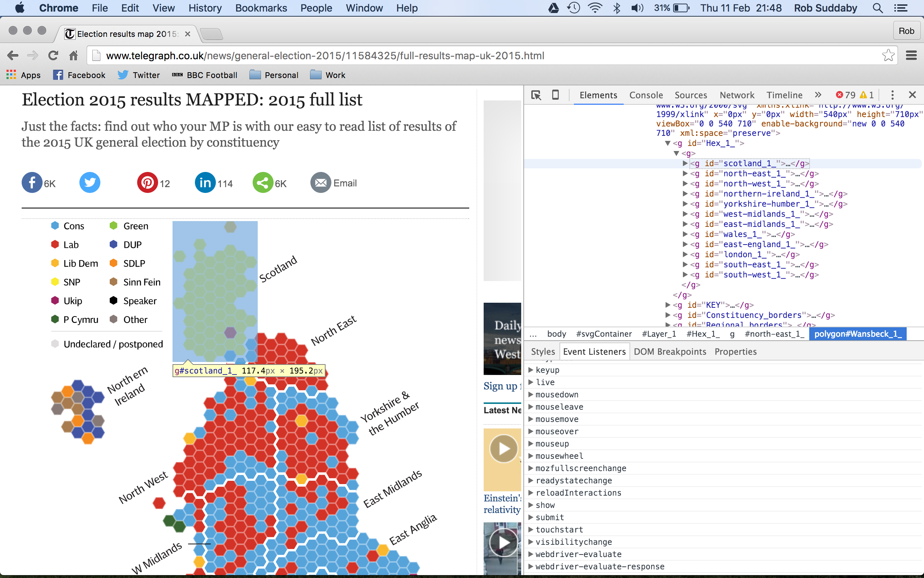Share the article on Twitter

(x=90, y=183)
